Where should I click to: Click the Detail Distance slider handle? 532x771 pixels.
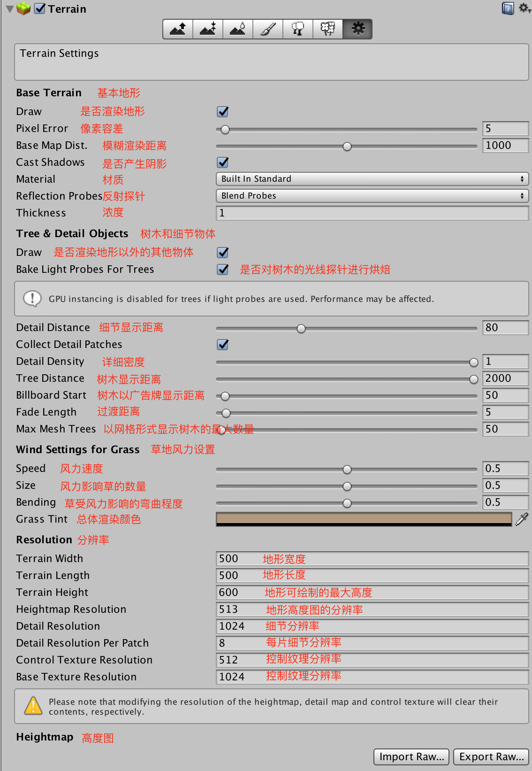click(x=301, y=329)
